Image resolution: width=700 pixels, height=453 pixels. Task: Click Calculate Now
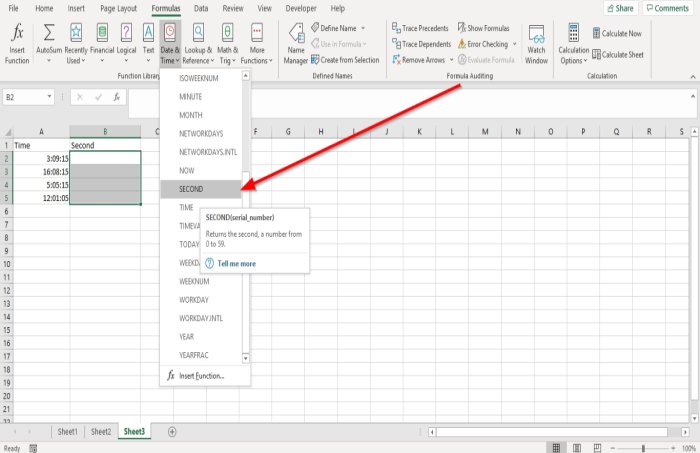click(617, 33)
